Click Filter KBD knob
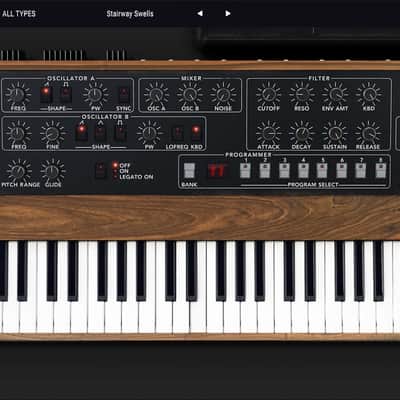 (368, 94)
